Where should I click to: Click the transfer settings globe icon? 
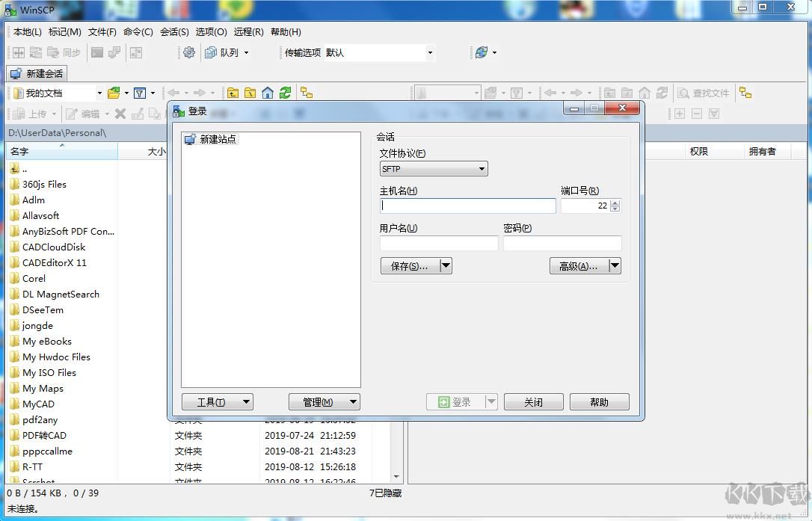pyautogui.click(x=480, y=52)
